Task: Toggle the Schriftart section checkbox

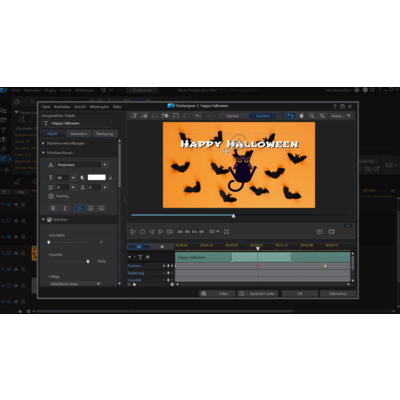Action: 49,220
